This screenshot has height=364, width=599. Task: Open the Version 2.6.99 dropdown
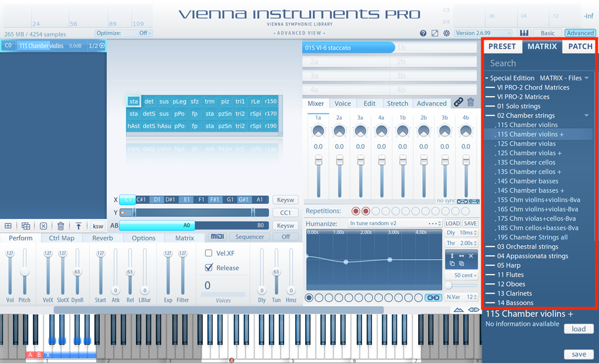pos(483,33)
